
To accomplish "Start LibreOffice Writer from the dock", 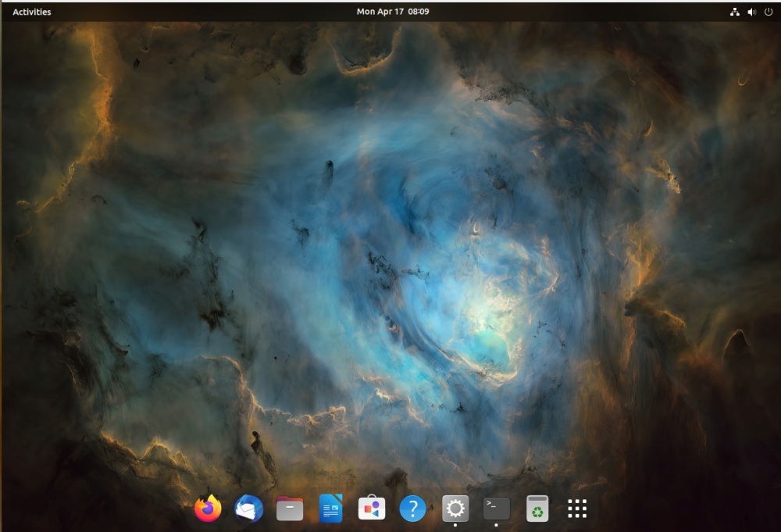I will click(331, 509).
